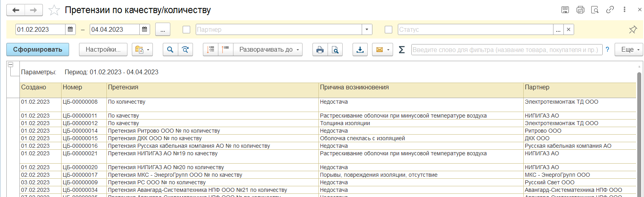This screenshot has width=644, height=197.
Task: Clear the Статус field with X
Action: coord(569,29)
